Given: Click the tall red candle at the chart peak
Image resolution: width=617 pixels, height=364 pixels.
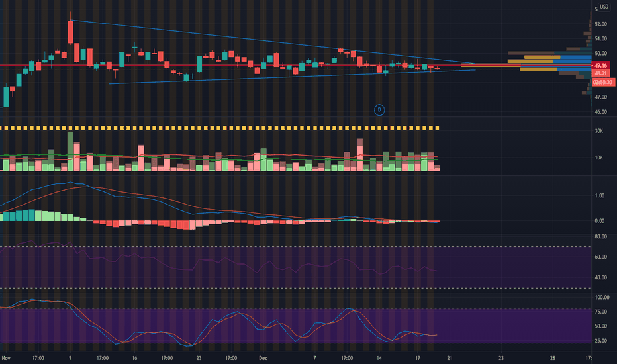Looking at the screenshot, I should 70,32.
